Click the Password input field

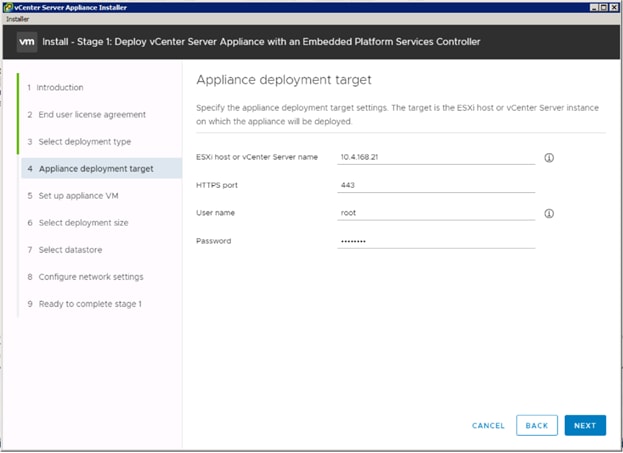point(436,241)
